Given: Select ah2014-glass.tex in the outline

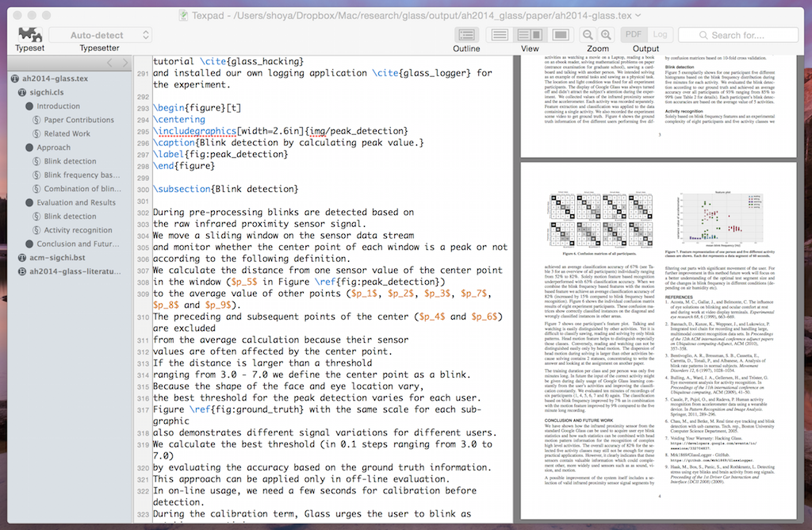Looking at the screenshot, I should [x=55, y=79].
